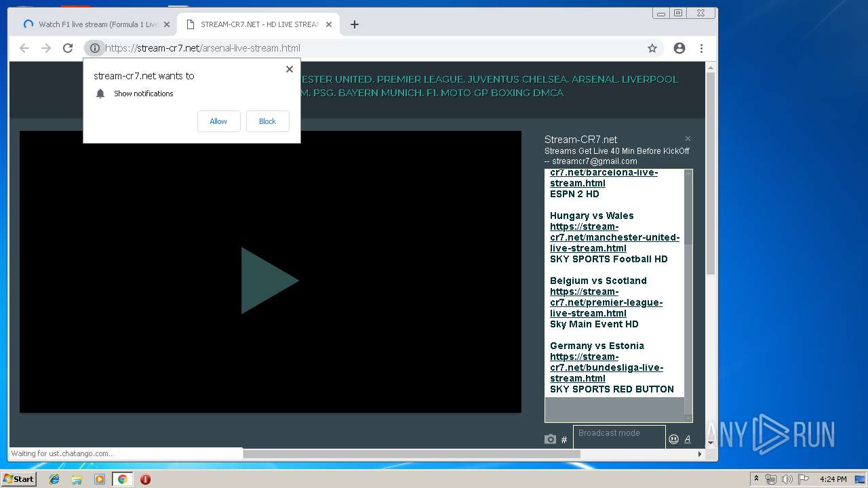Play the video stream

pyautogui.click(x=270, y=280)
